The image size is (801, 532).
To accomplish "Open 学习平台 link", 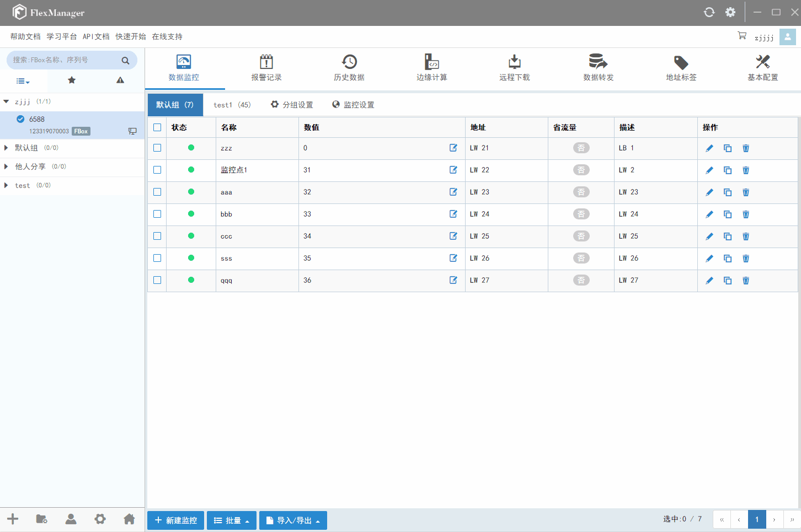I will pyautogui.click(x=62, y=36).
